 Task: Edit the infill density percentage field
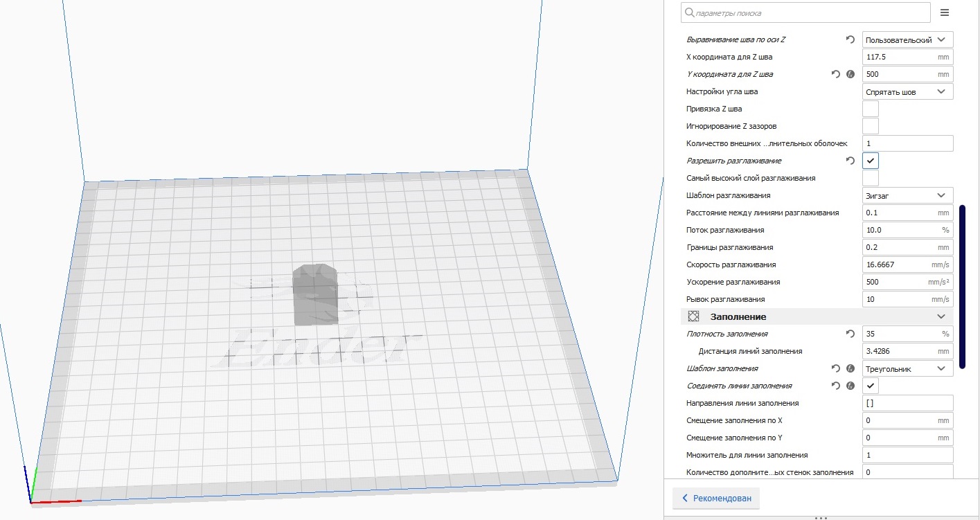tap(908, 334)
